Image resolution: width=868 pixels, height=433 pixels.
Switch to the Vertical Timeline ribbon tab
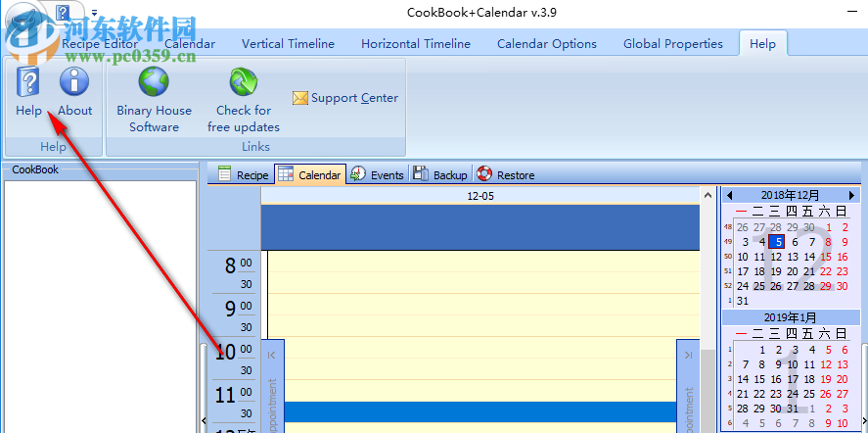coord(288,44)
